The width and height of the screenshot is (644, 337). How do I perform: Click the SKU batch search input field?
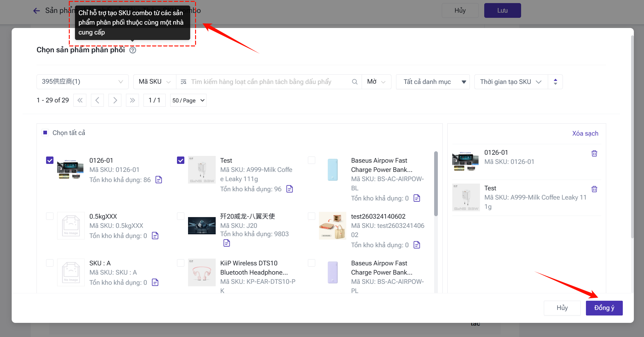click(267, 82)
